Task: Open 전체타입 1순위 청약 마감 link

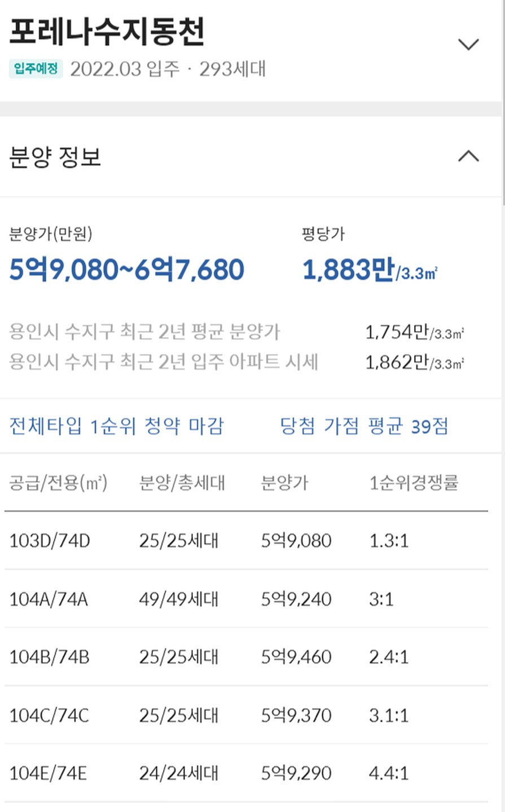Action: click(x=117, y=426)
